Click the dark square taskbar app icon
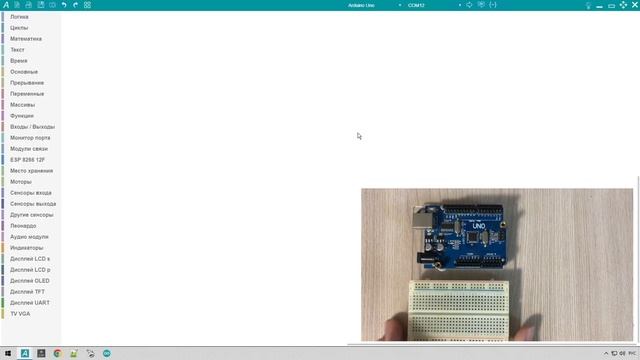 [41, 353]
